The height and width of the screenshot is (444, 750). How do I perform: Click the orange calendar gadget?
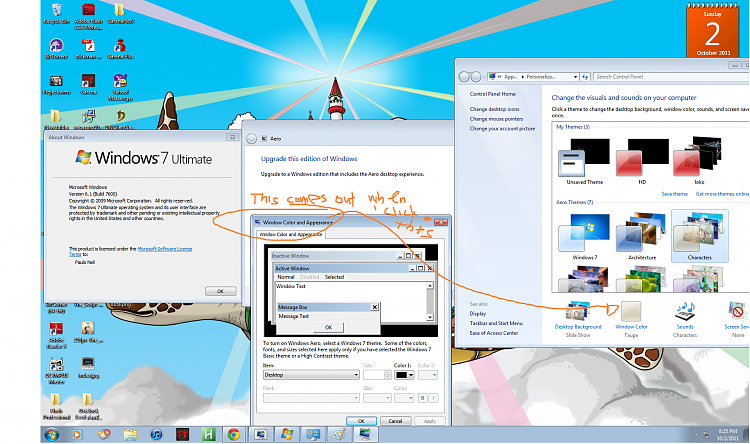pyautogui.click(x=712, y=30)
